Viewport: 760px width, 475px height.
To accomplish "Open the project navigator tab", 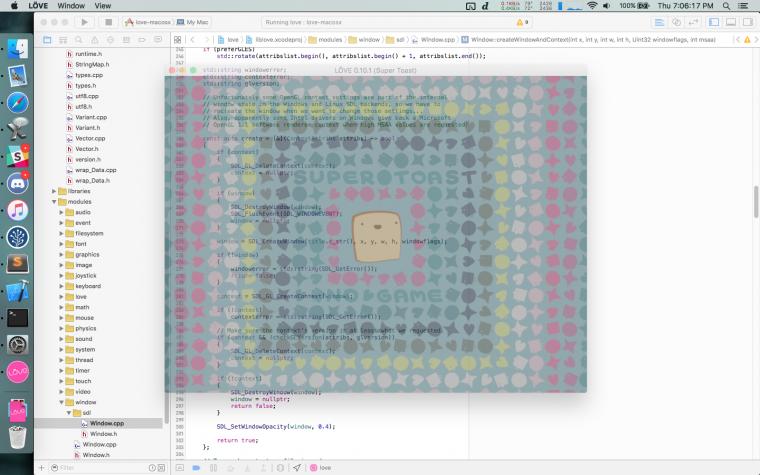I will pos(47,40).
